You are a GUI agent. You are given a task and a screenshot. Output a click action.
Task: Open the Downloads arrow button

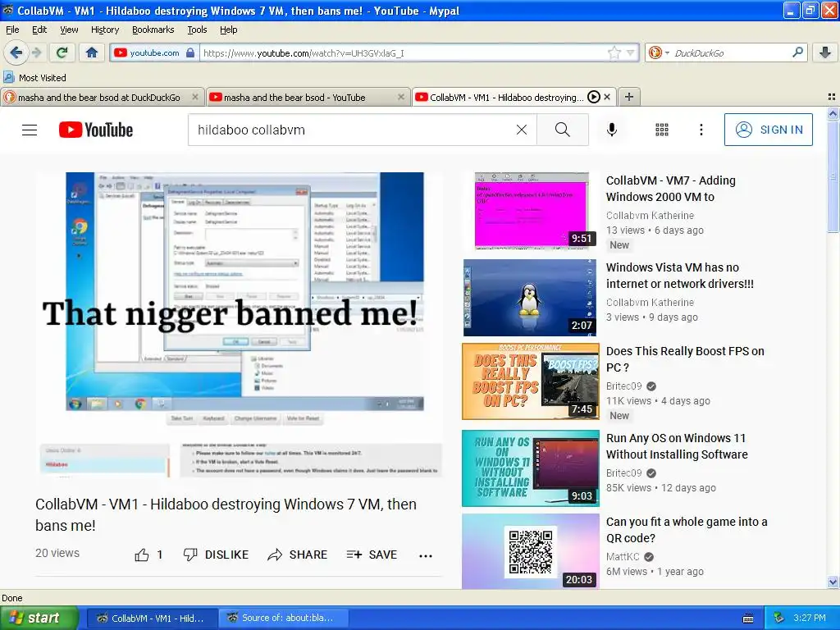(x=825, y=52)
